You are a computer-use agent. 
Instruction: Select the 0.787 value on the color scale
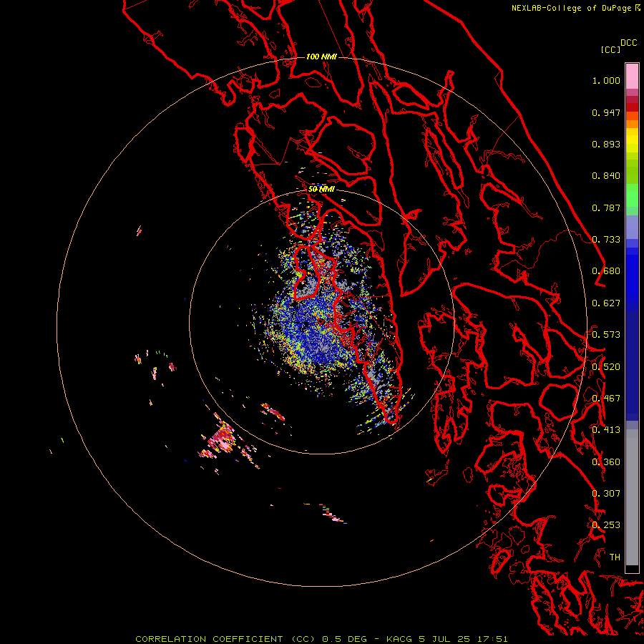606,208
